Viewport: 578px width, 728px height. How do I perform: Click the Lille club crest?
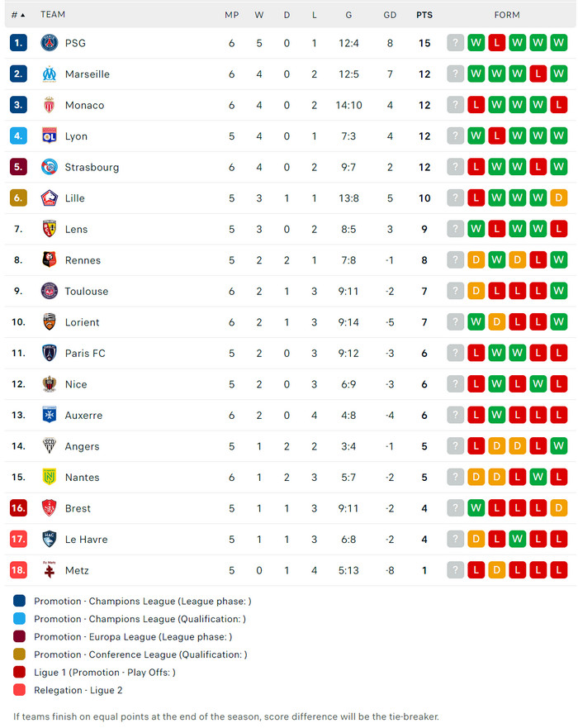coord(50,198)
